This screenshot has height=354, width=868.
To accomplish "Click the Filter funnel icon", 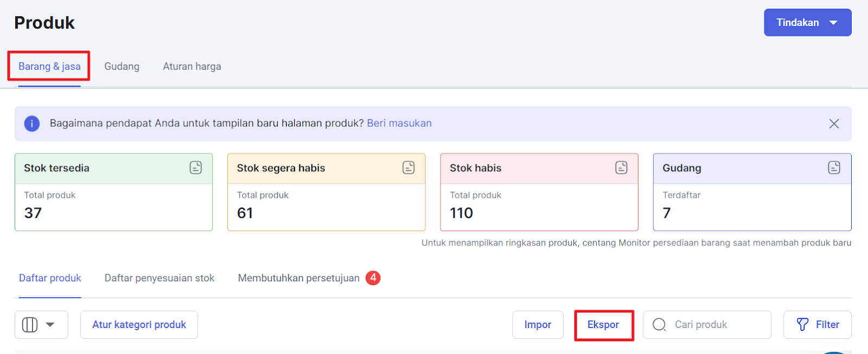I will pos(802,324).
